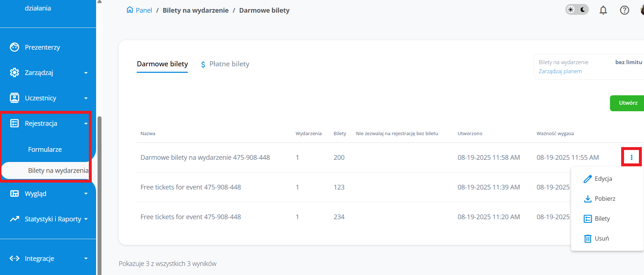This screenshot has width=644, height=275.
Task: Expand the Zarządzaj sidebar menu arrow
Action: [86, 73]
